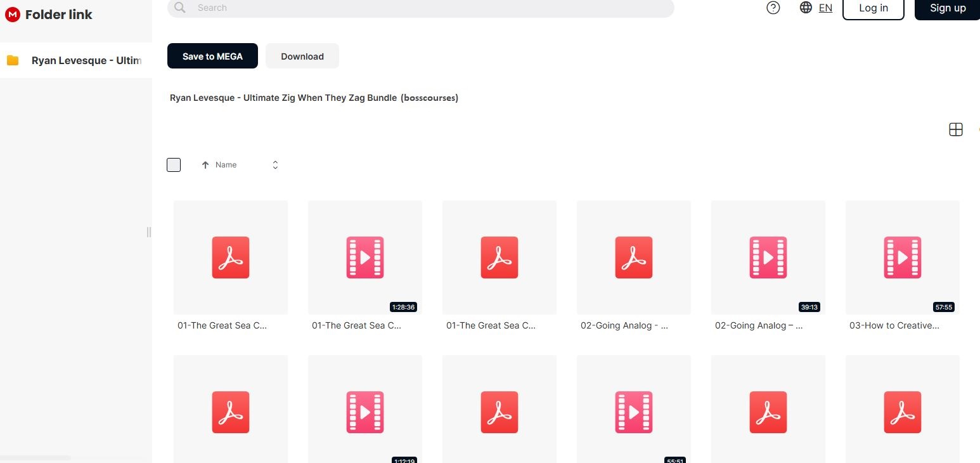Image resolution: width=980 pixels, height=463 pixels.
Task: Click the Download button
Action: coord(302,56)
